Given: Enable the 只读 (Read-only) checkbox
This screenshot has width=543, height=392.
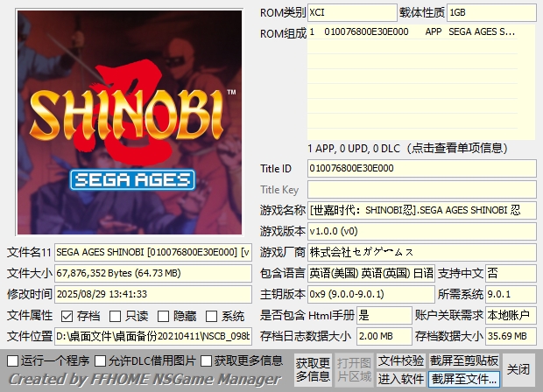Looking at the screenshot, I should 116,316.
